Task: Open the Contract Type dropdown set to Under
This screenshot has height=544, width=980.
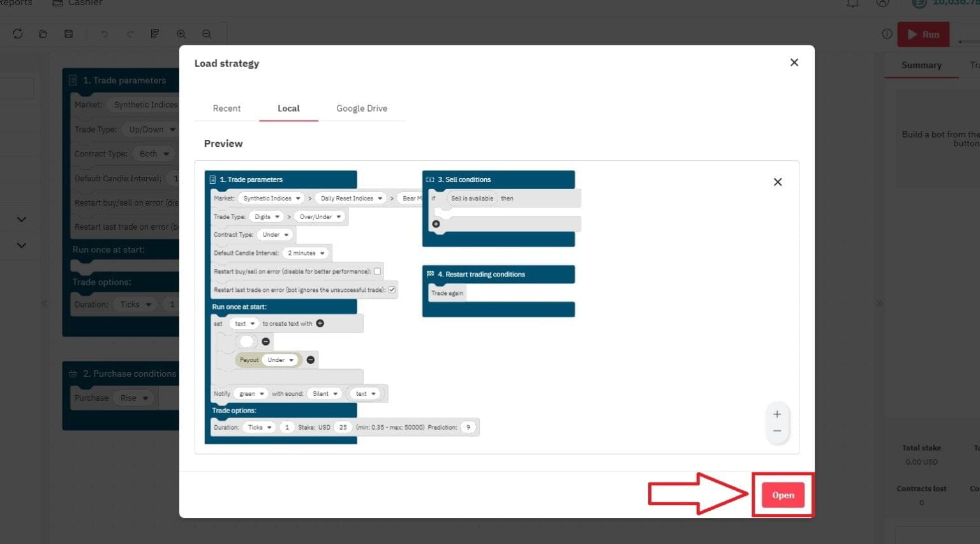Action: coord(275,234)
